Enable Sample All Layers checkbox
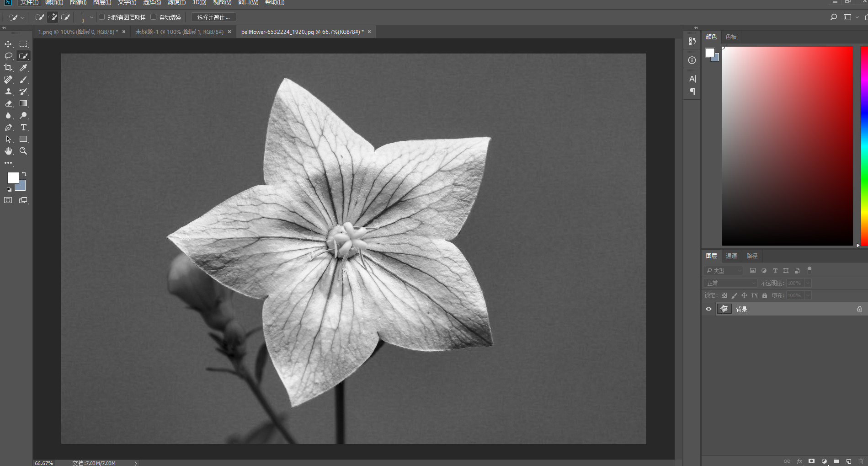This screenshot has width=868, height=466. 102,17
